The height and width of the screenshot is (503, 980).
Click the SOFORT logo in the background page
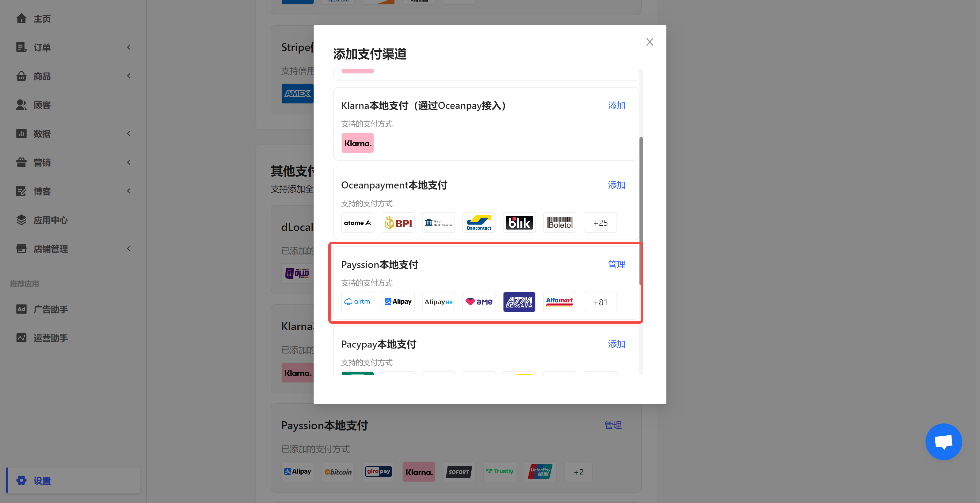(x=459, y=472)
